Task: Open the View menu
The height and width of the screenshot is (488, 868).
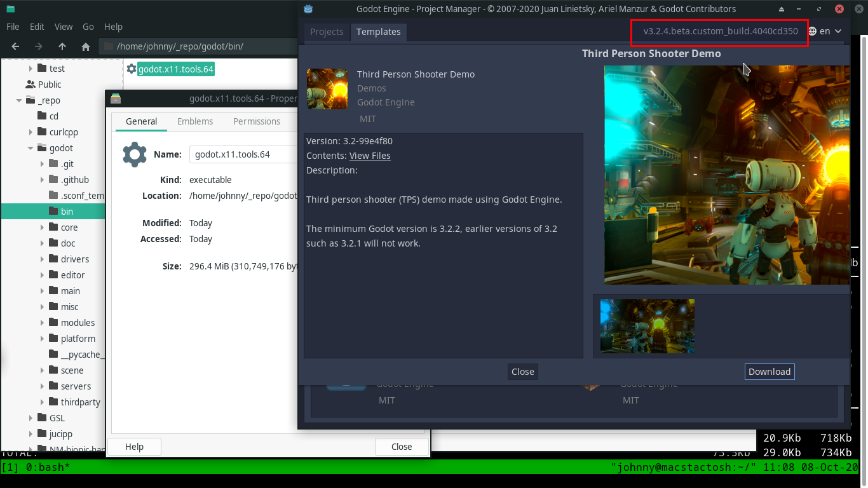Action: tap(64, 27)
